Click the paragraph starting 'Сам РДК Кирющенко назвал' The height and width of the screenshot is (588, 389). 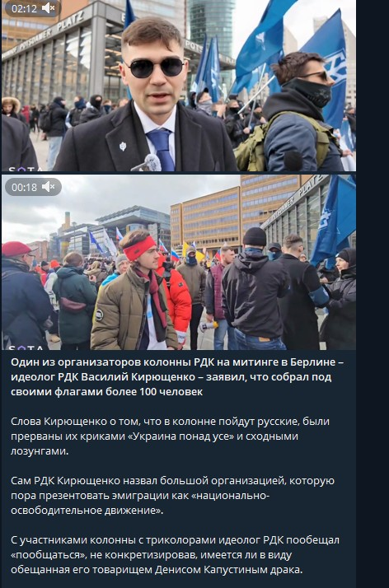point(172,496)
